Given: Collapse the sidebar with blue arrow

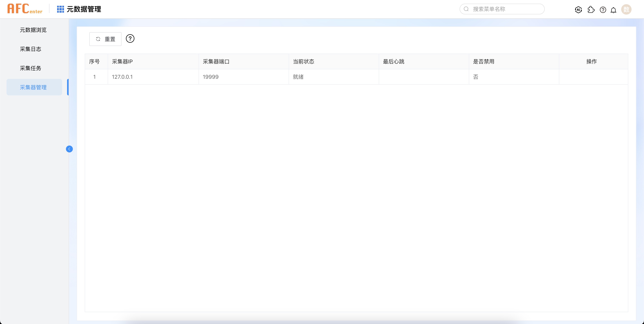Looking at the screenshot, I should (69, 149).
